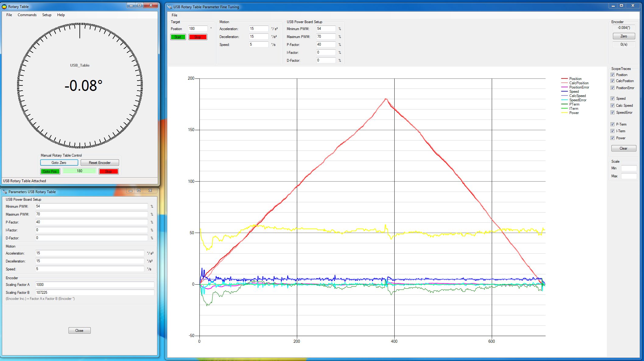This screenshot has width=644, height=361.
Task: Click Close button in Parameters window
Action: pos(79,331)
